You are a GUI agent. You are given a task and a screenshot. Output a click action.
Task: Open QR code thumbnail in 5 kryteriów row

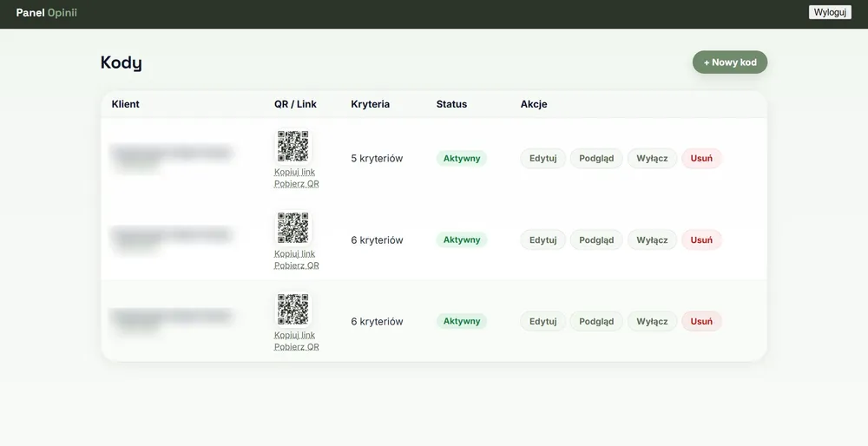[293, 146]
